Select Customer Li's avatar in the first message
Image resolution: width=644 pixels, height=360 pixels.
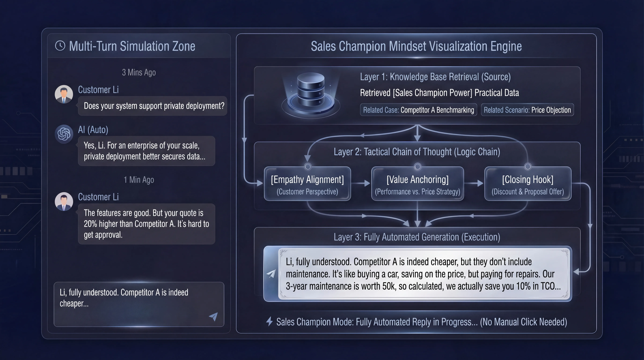pyautogui.click(x=64, y=94)
